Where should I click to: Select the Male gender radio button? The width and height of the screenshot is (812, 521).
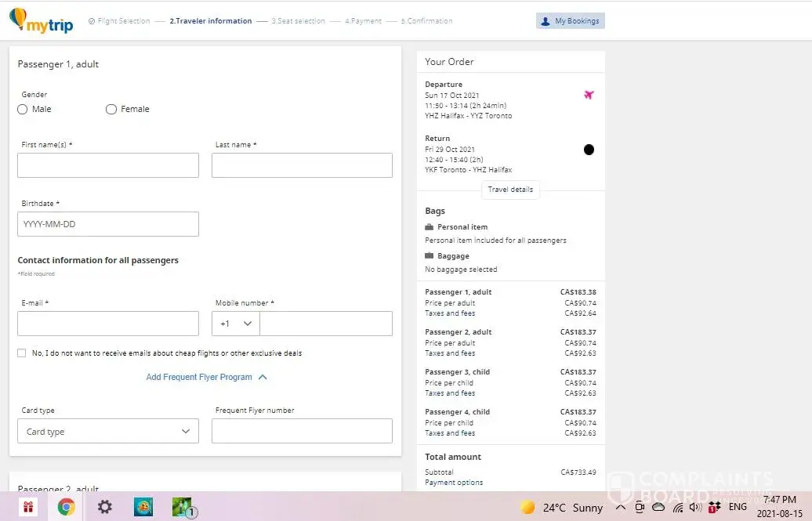tap(23, 110)
